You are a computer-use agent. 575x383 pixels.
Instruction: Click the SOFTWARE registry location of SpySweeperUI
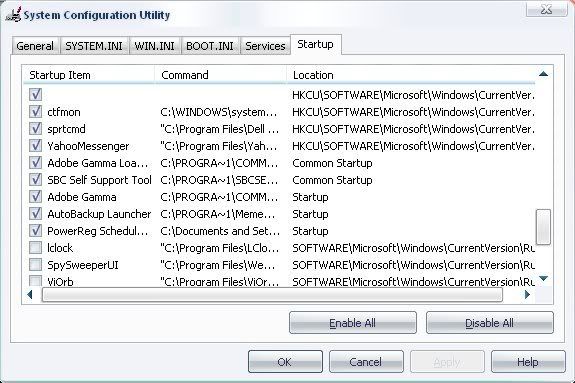coord(413,265)
